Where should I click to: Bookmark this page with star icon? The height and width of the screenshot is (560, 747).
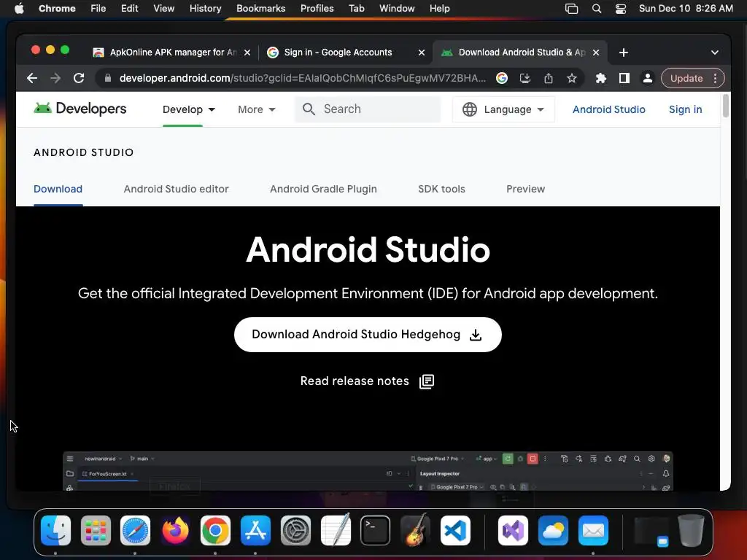click(x=572, y=78)
